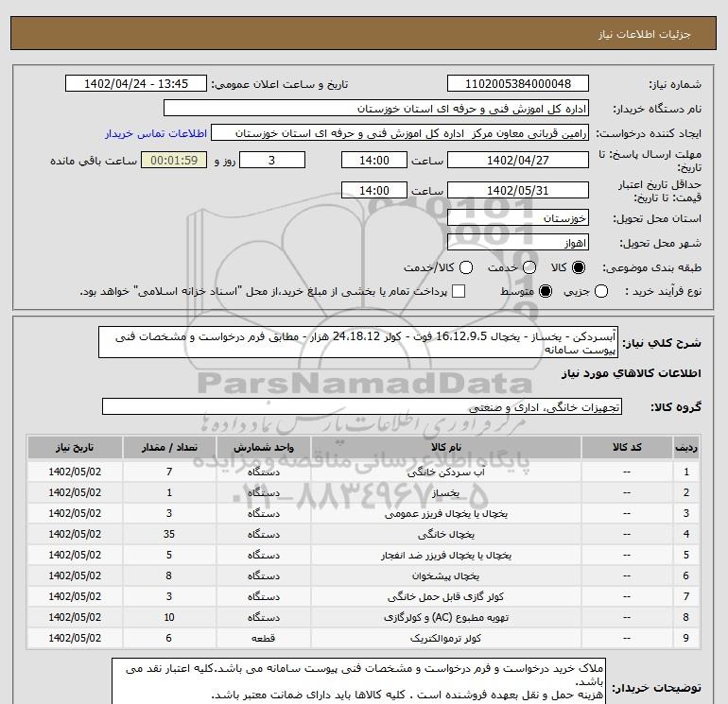The height and width of the screenshot is (704, 728).
Task: Click the توضیحات خریدار text box
Action: [x=358, y=681]
